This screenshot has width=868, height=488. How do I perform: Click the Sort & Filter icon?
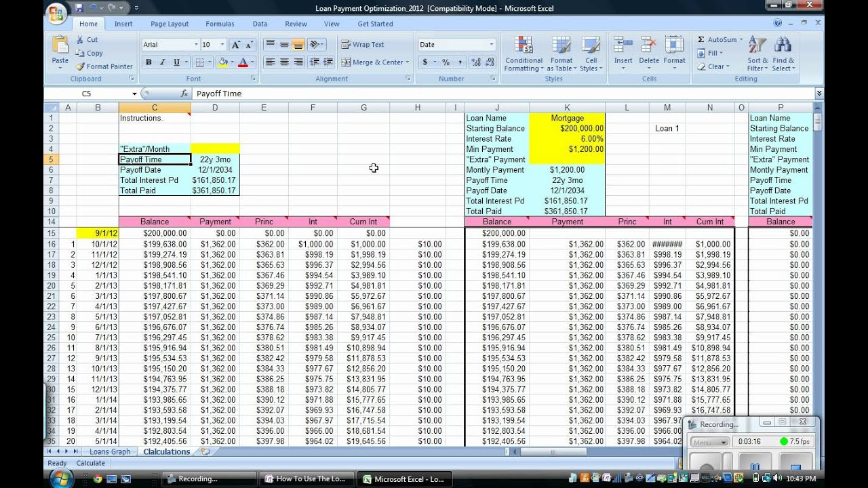click(757, 54)
